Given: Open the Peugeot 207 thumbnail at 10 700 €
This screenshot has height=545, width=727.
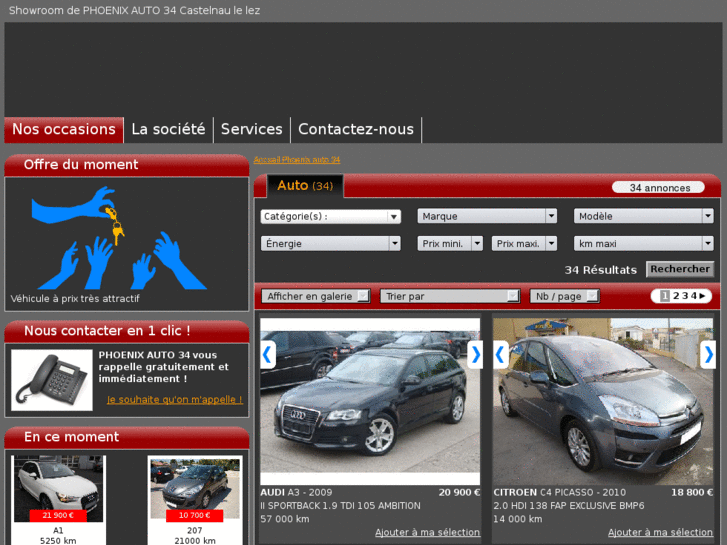Looking at the screenshot, I should coord(195,488).
